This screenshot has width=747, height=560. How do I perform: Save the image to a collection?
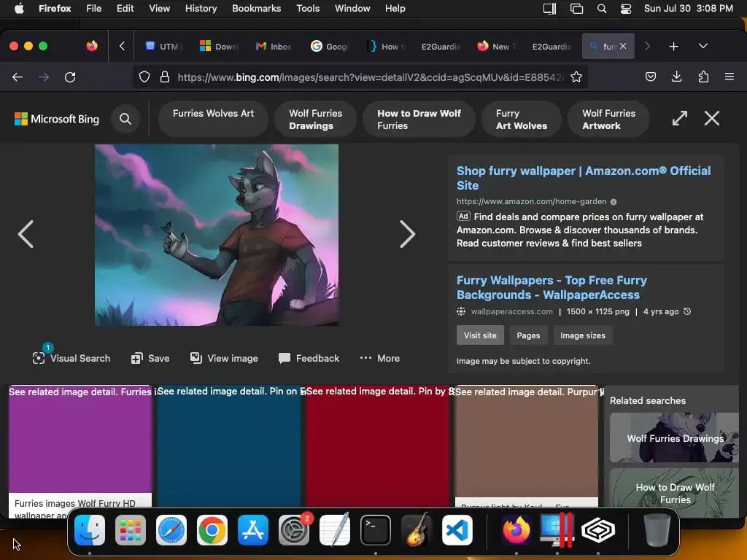pyautogui.click(x=150, y=358)
